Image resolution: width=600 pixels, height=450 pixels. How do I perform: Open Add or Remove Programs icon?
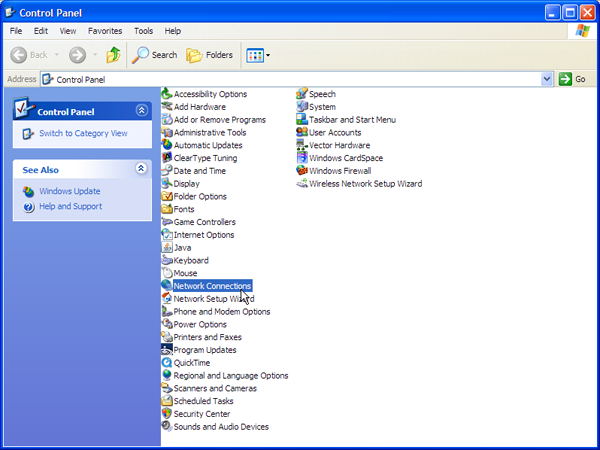pos(167,119)
